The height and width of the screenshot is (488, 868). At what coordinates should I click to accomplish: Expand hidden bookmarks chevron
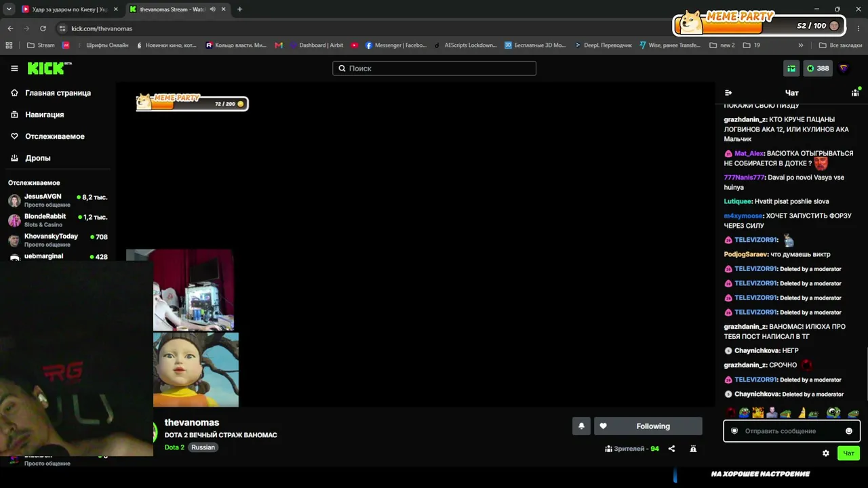click(801, 45)
